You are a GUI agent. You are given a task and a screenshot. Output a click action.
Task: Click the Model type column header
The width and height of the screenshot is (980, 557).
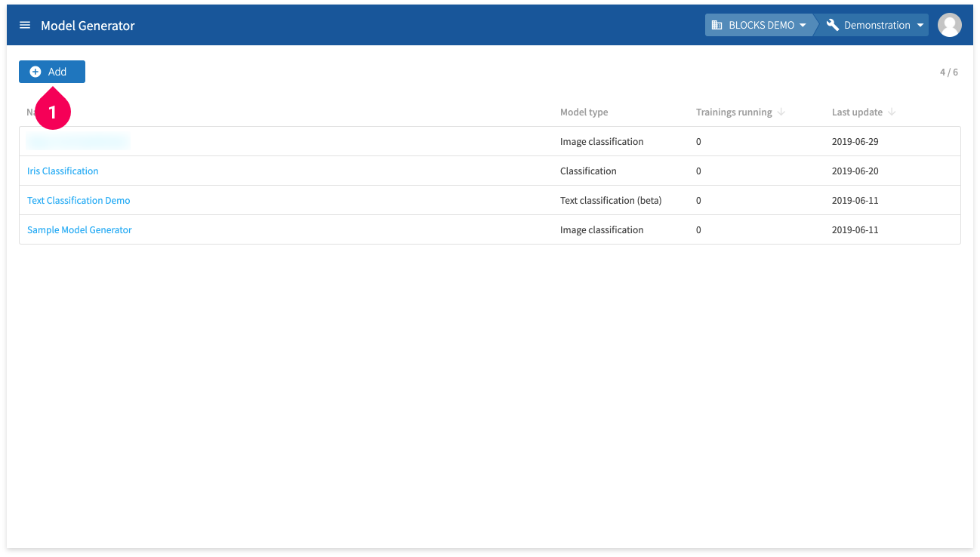(x=584, y=112)
